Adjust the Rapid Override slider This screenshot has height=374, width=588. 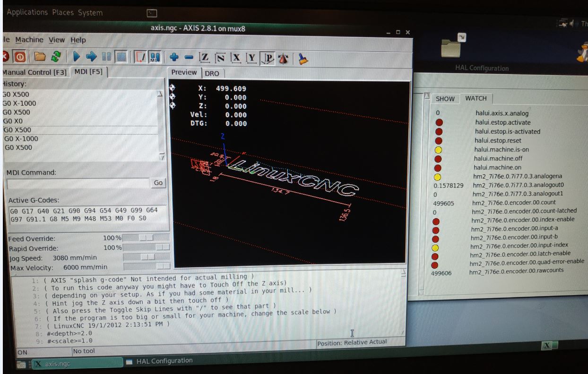(x=146, y=247)
